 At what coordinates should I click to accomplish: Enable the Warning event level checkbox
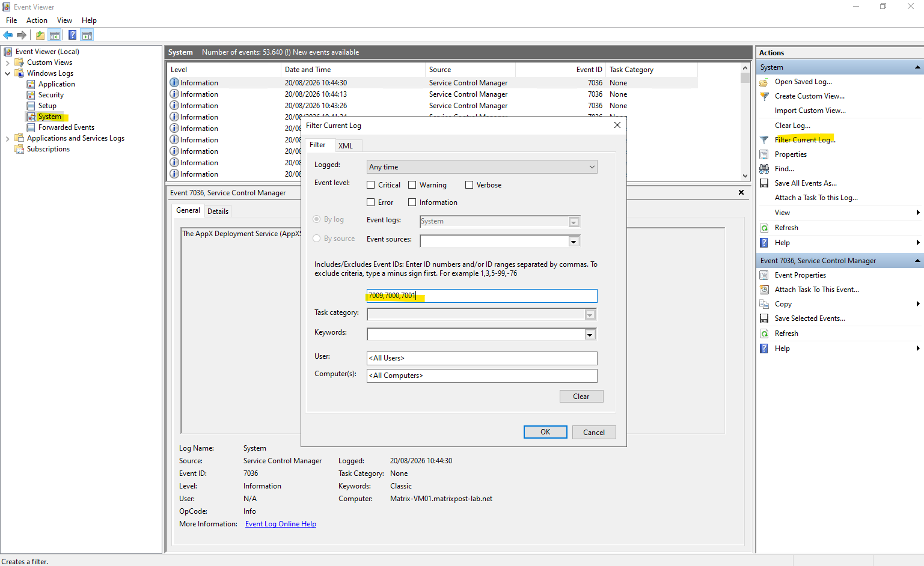click(412, 185)
